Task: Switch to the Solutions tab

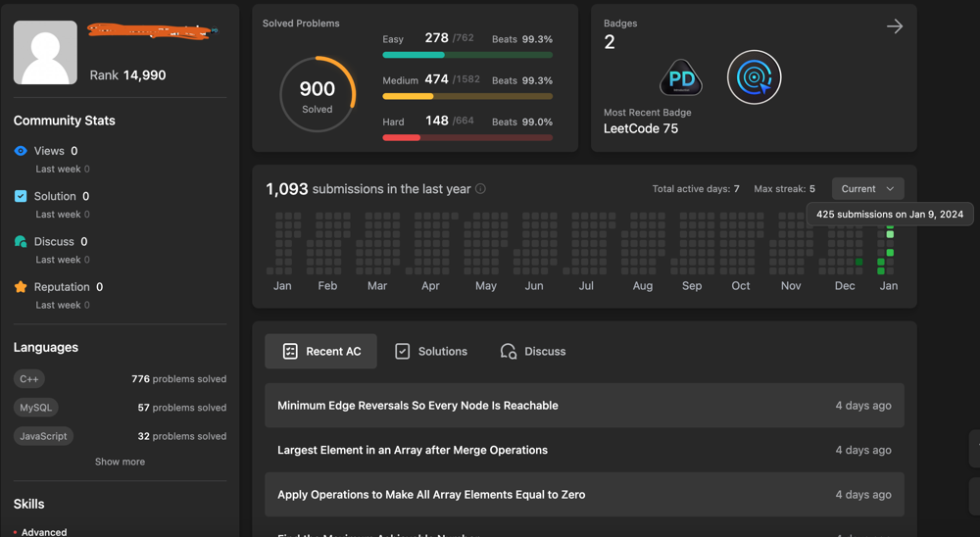Action: coord(431,351)
